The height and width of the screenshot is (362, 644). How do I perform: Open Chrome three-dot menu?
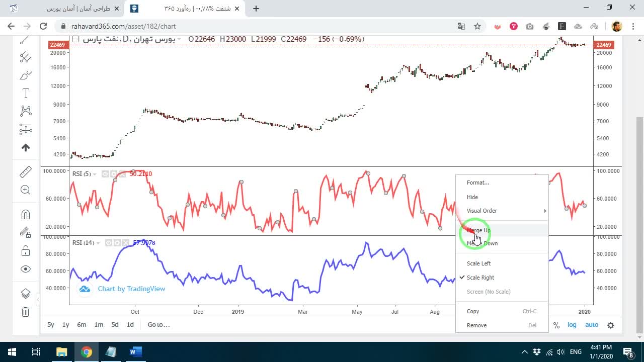click(x=633, y=26)
